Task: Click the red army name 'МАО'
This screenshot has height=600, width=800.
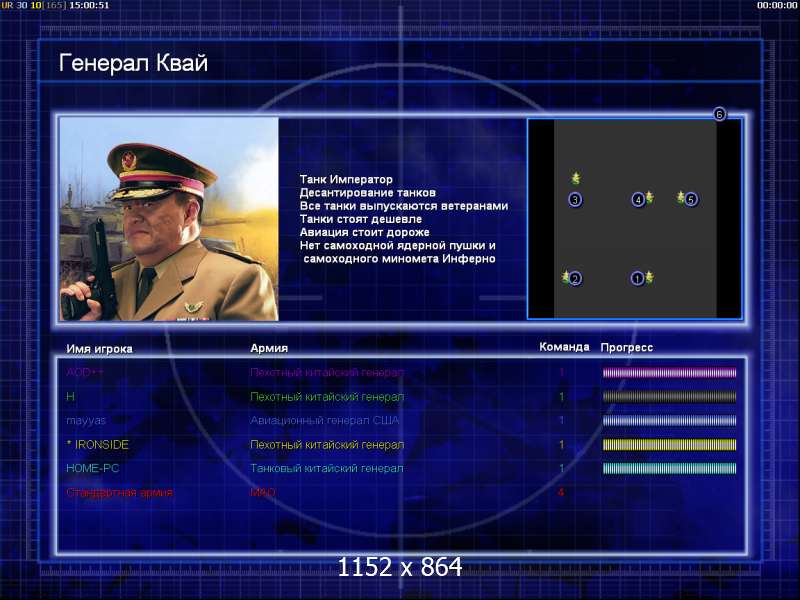Action: click(263, 492)
